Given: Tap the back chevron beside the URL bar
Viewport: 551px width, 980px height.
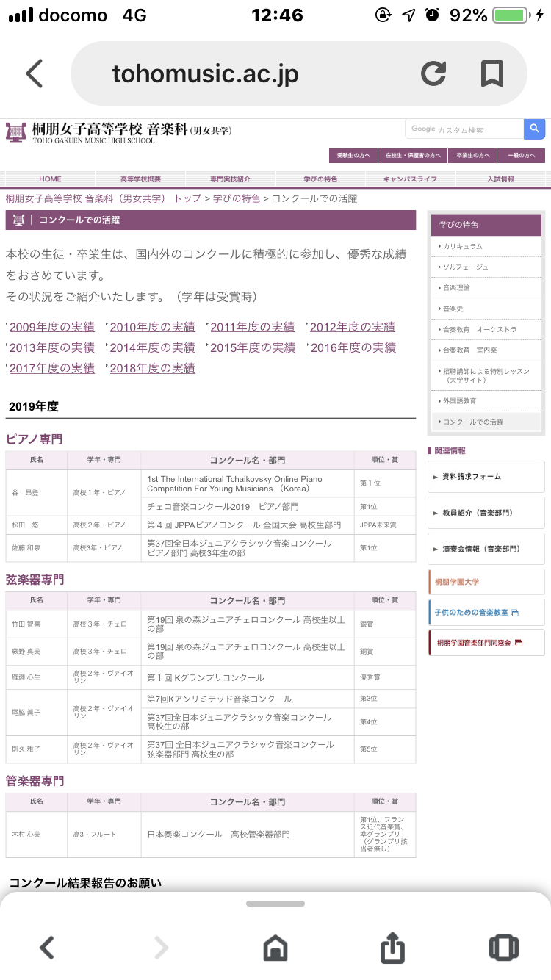Looking at the screenshot, I should (x=35, y=73).
